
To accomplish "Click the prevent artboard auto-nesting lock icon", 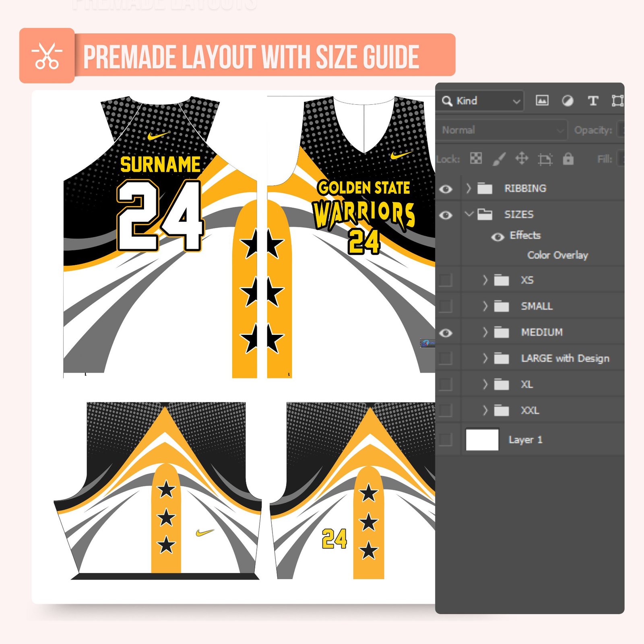I will [x=545, y=159].
